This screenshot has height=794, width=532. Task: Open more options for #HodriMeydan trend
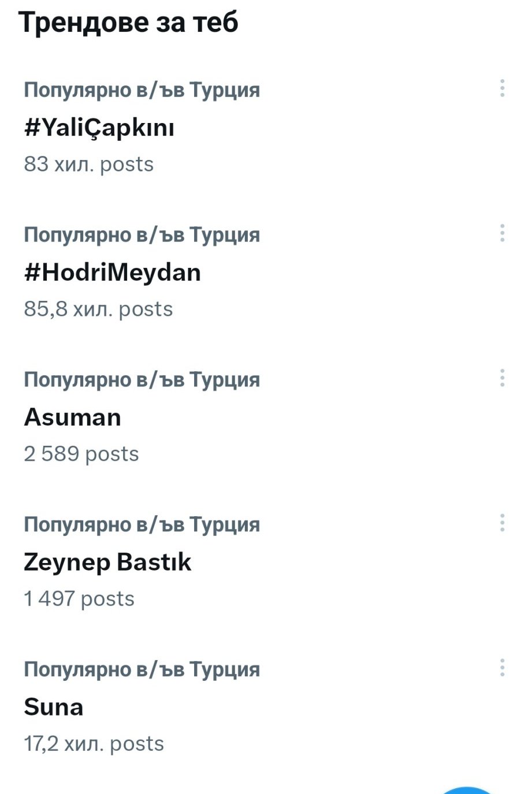tap(502, 233)
